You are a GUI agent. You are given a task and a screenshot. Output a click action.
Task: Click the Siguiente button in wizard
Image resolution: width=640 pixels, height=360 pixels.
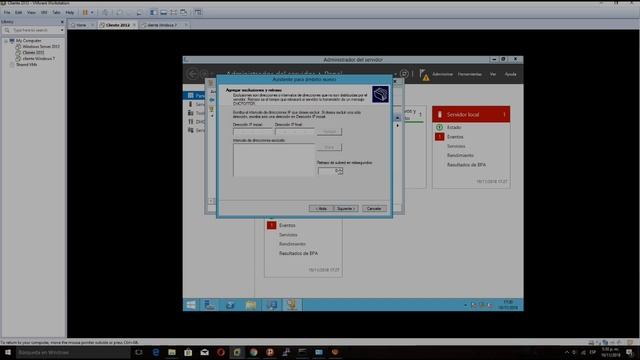click(x=346, y=209)
